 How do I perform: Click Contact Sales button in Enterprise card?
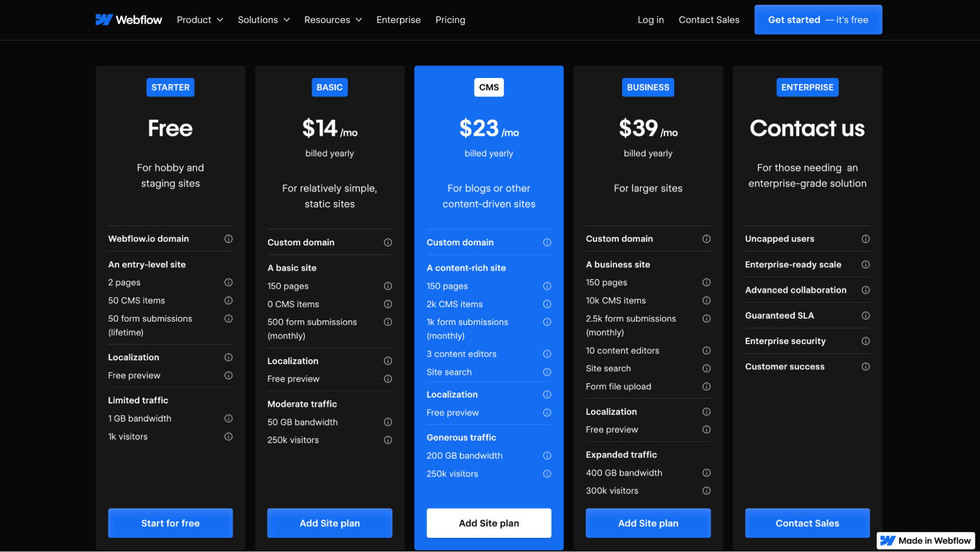(807, 523)
